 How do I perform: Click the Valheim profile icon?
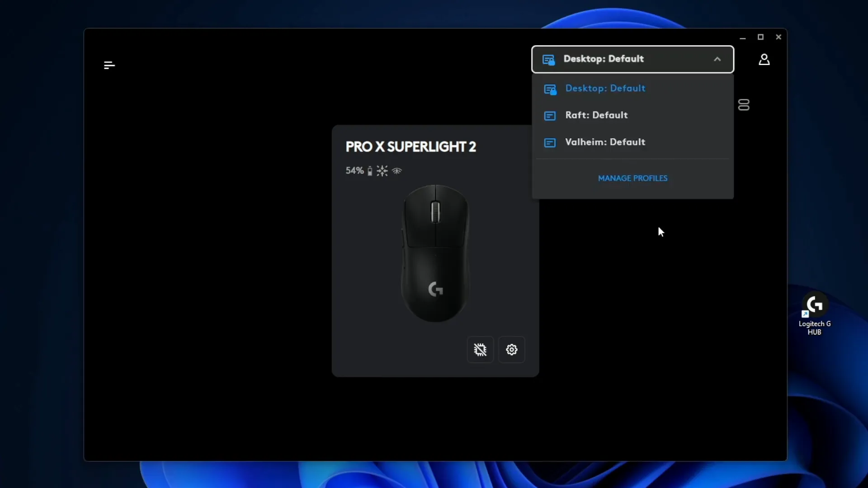pyautogui.click(x=550, y=143)
